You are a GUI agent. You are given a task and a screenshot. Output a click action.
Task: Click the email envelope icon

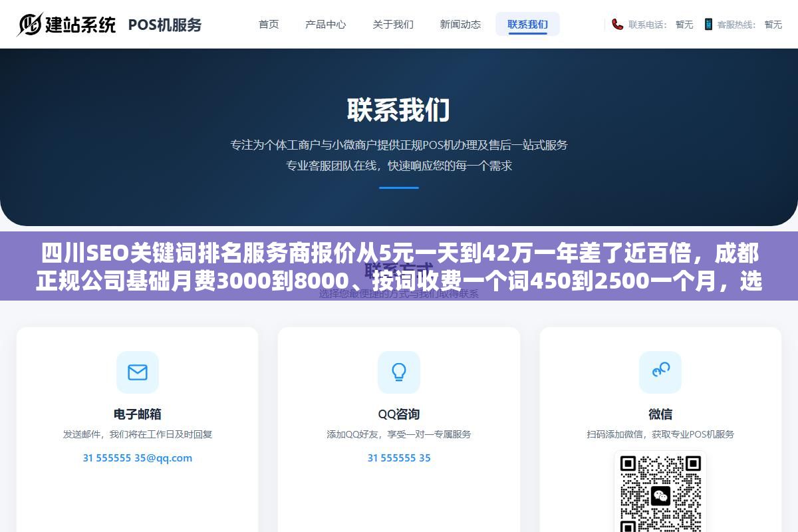138,372
